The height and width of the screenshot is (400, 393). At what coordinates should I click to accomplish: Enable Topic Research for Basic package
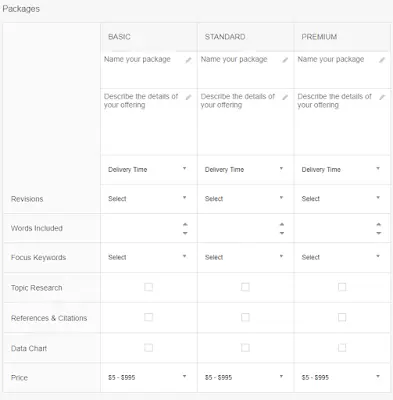[148, 287]
